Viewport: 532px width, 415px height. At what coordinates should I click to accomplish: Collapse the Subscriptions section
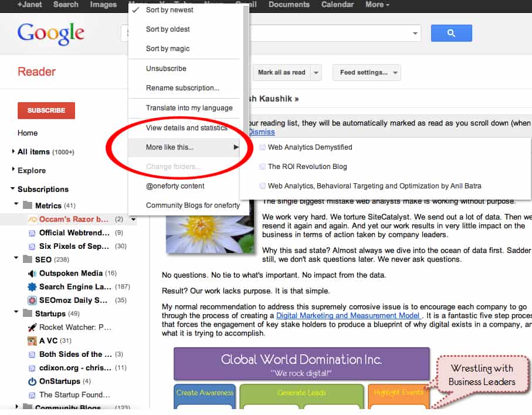point(12,188)
